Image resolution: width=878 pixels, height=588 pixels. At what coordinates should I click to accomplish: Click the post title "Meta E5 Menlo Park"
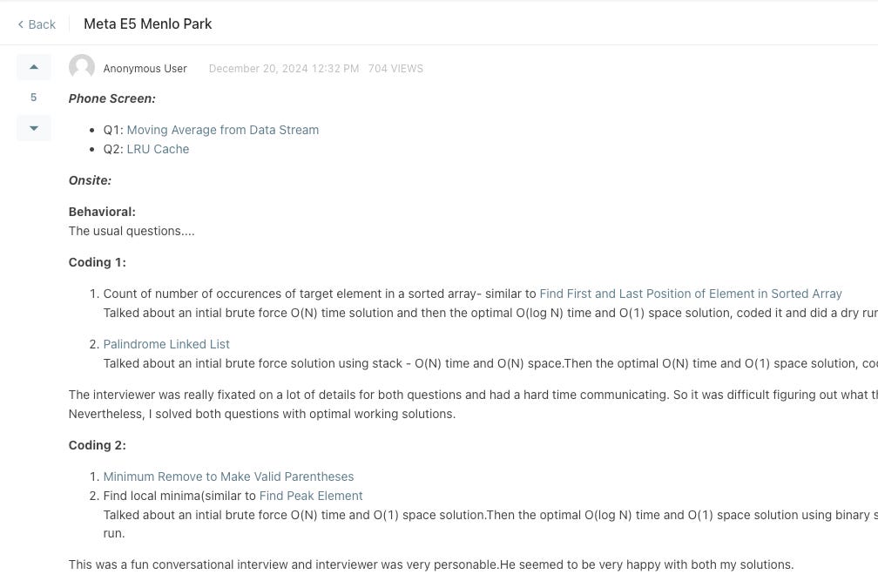(x=147, y=24)
